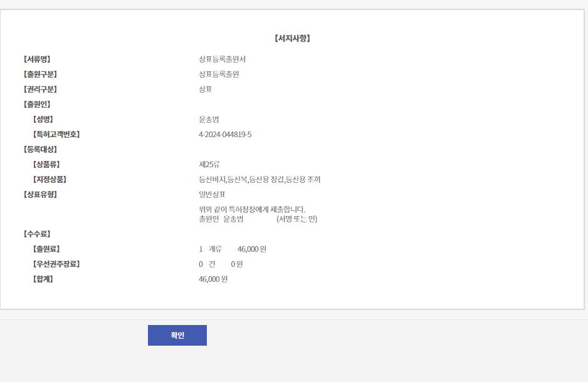Click the designated goods list 등산바지,등산복
This screenshot has width=588, height=382.
click(x=260, y=179)
